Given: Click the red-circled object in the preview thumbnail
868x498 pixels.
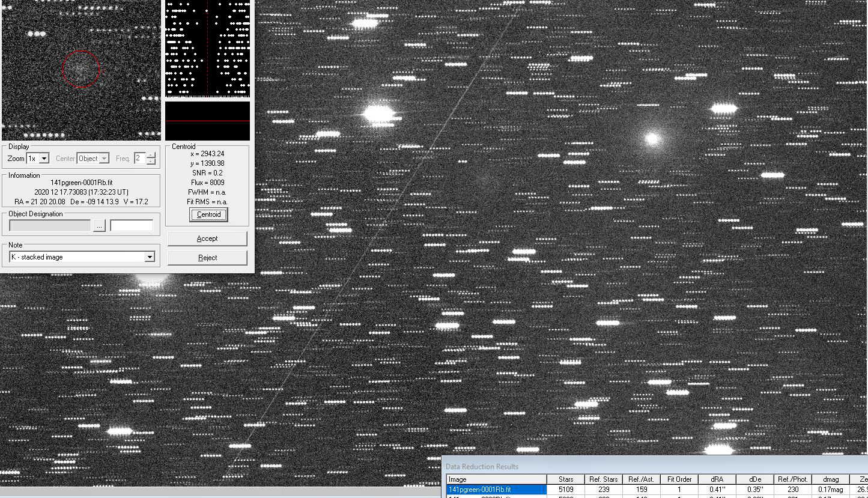Looking at the screenshot, I should pos(80,69).
